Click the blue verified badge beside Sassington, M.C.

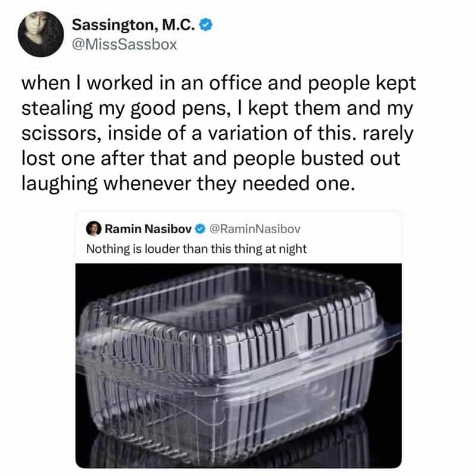(206, 25)
